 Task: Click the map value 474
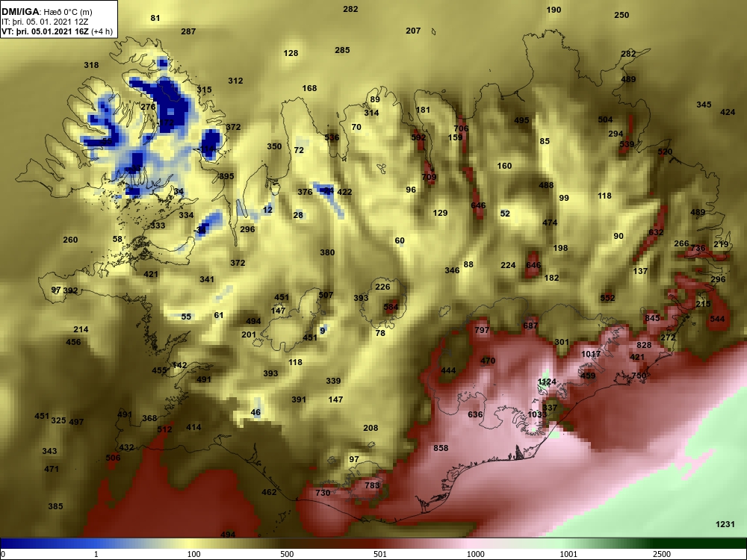(550, 223)
